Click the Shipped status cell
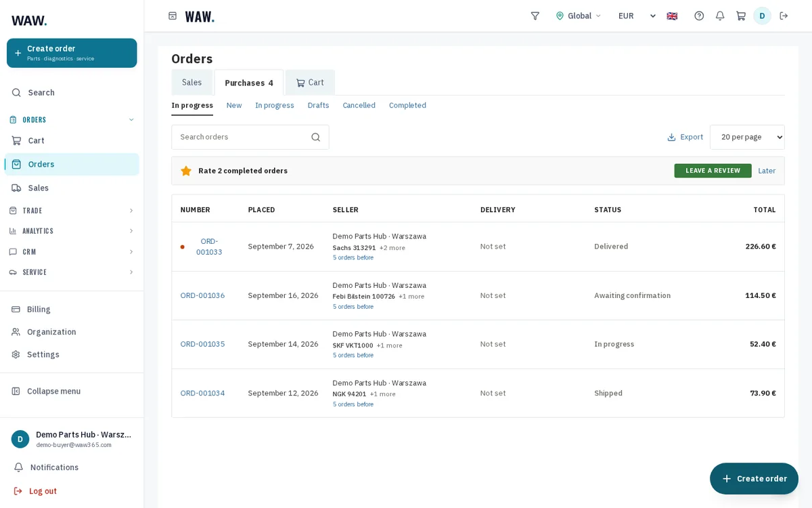Viewport: 812px width, 508px height. (x=608, y=393)
